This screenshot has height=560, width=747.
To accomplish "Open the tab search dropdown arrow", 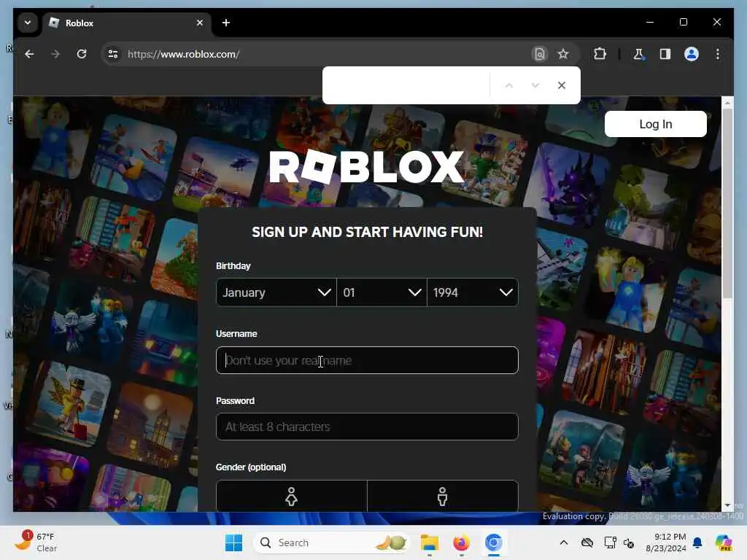I will click(x=28, y=23).
